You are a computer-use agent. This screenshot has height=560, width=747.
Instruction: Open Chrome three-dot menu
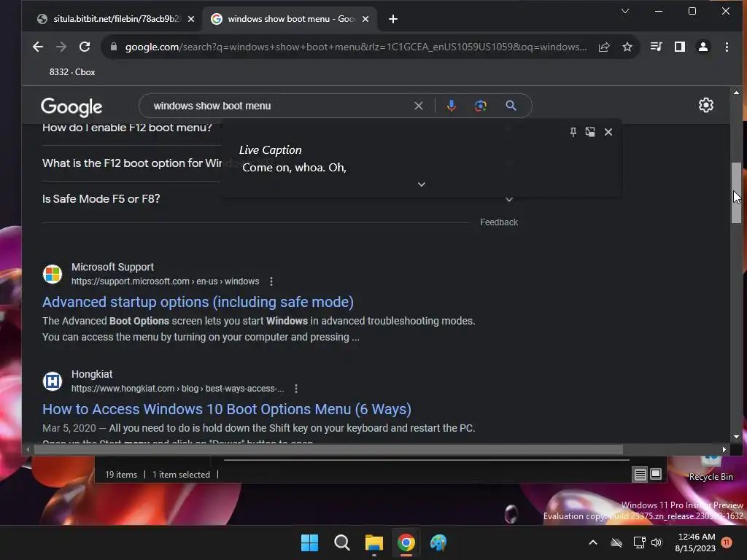(727, 47)
